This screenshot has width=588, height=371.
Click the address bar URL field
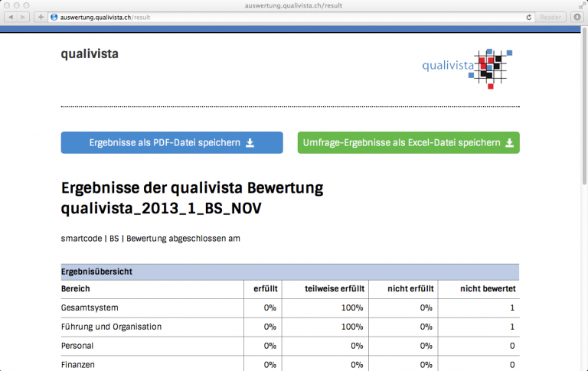coord(291,18)
